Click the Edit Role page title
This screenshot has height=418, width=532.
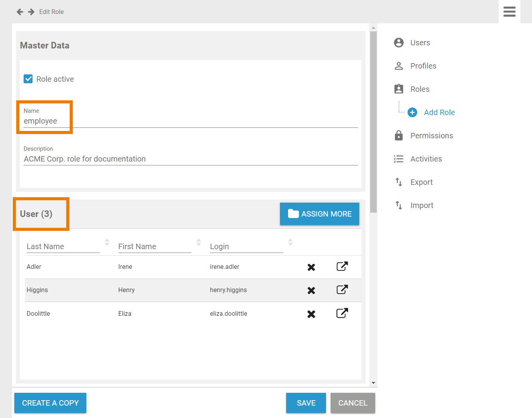pyautogui.click(x=51, y=12)
